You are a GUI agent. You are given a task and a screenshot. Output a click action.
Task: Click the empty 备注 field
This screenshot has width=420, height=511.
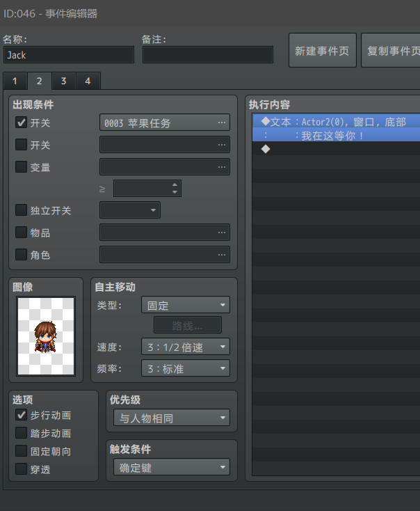208,55
